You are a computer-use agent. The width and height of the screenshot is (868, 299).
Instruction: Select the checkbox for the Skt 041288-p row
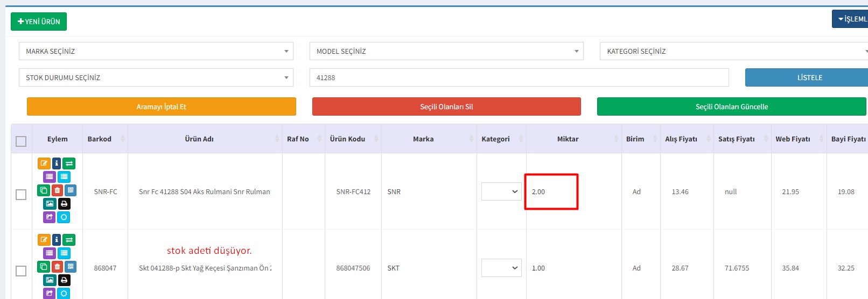tap(21, 271)
